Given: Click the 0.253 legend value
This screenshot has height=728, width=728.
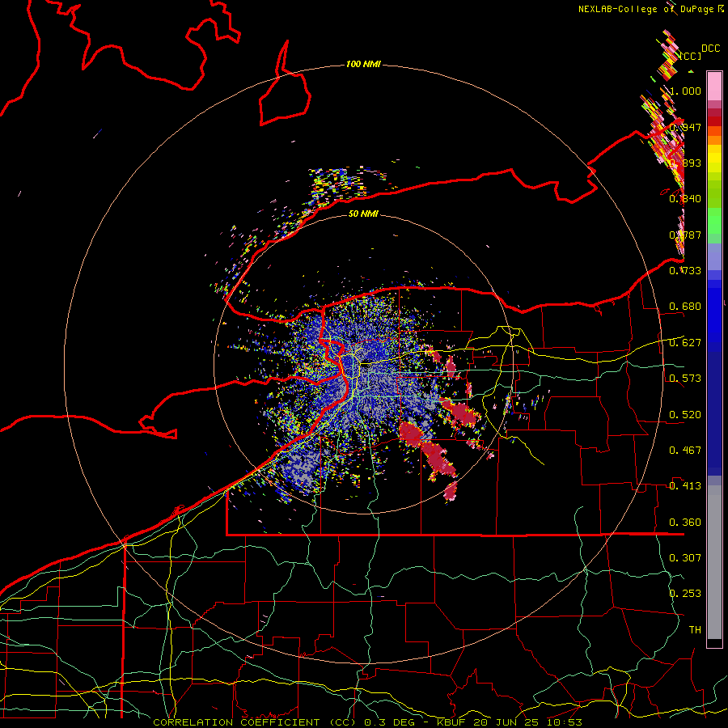Looking at the screenshot, I should [685, 594].
